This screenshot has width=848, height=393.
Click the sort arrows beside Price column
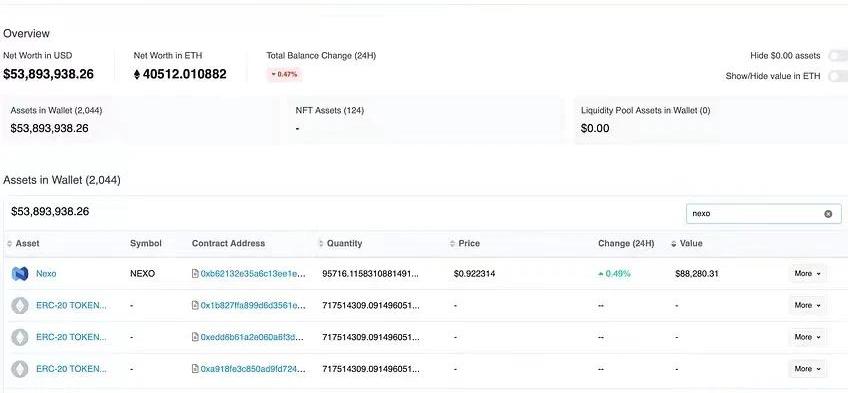[453, 244]
